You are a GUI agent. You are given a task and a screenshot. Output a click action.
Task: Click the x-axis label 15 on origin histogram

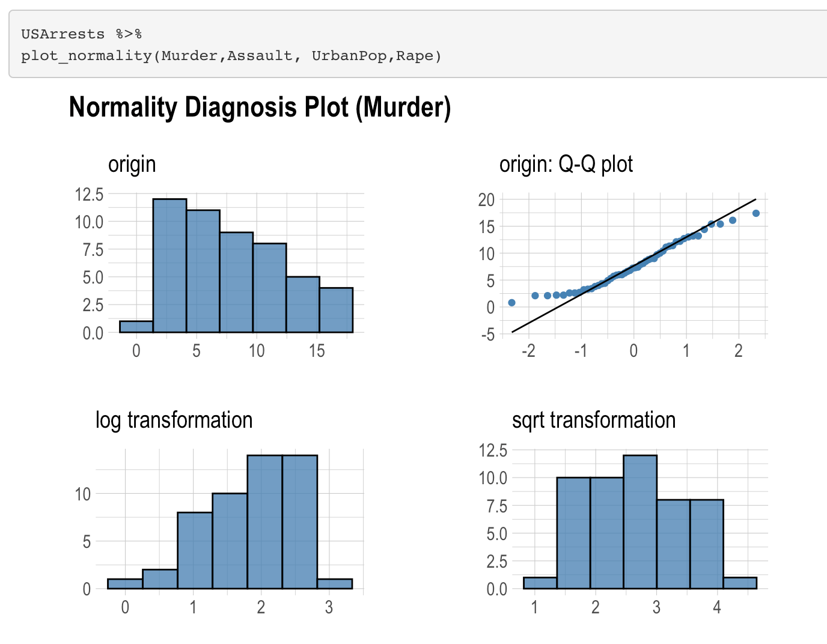click(x=317, y=351)
